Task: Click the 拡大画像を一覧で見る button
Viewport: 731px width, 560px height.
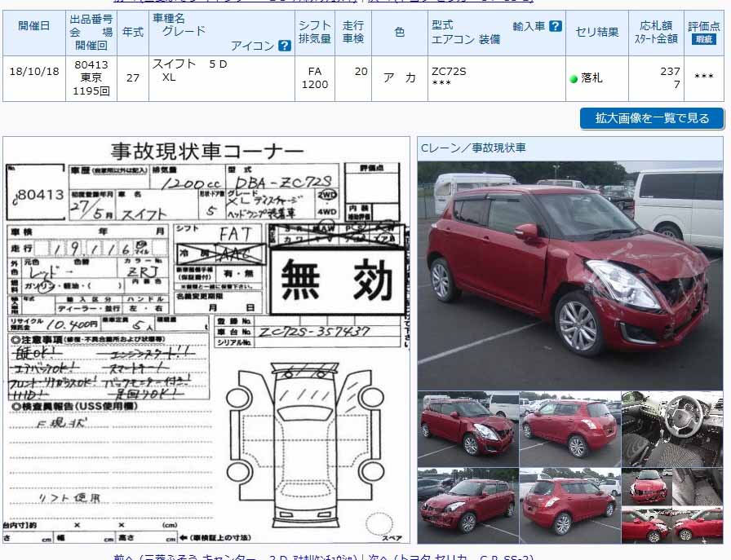Action: [x=652, y=118]
